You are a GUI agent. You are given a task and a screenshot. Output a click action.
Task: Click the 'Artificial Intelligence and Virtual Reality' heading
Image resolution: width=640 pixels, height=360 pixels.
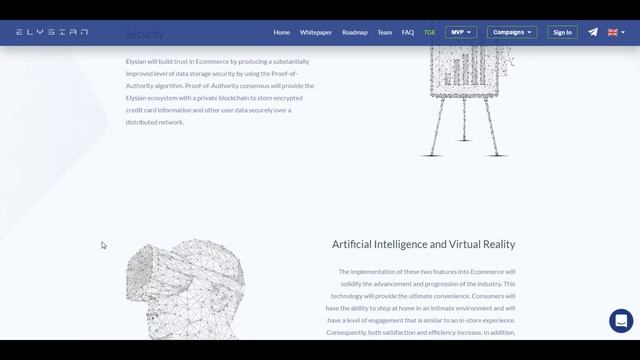click(423, 244)
